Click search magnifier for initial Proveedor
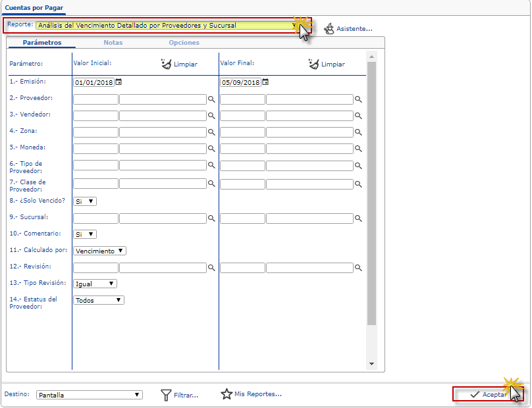Image resolution: width=532 pixels, height=408 pixels. click(211, 99)
